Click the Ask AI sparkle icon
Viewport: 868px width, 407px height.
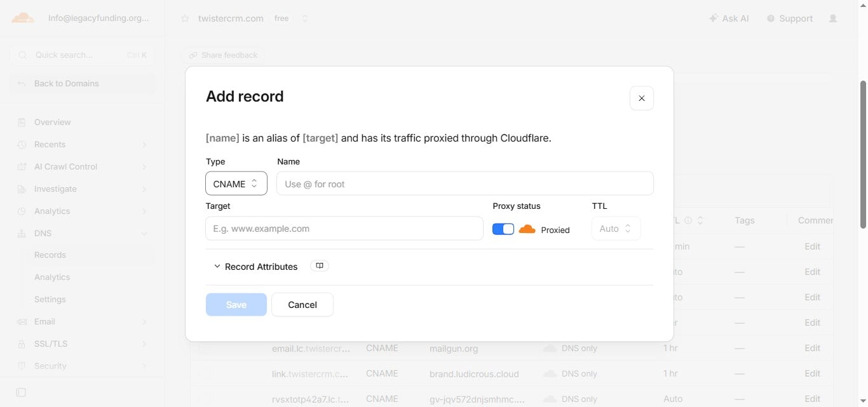pos(714,18)
